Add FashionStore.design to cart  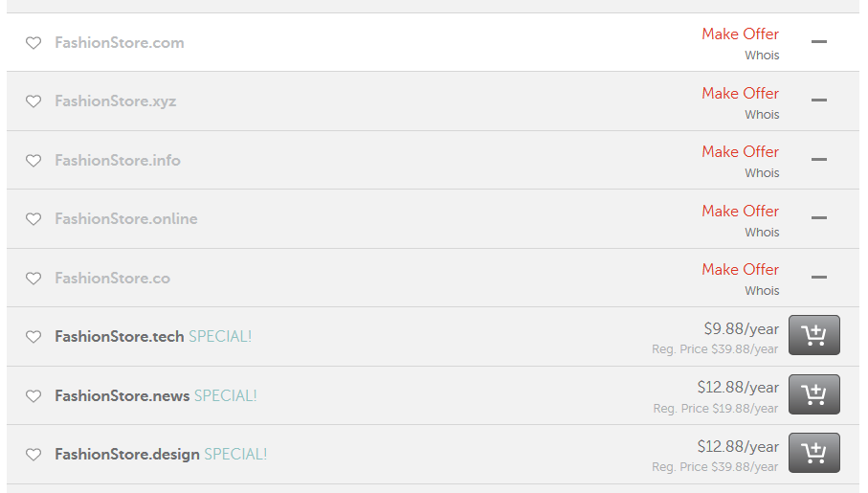[813, 453]
